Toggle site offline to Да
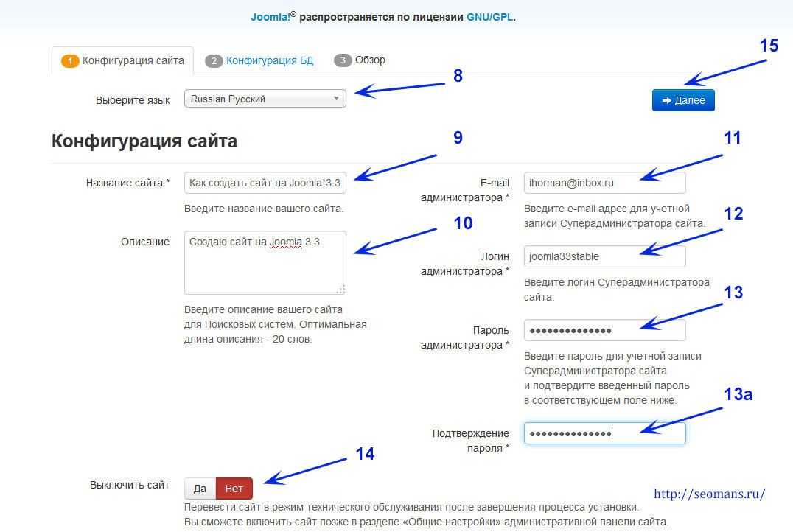 [x=200, y=489]
